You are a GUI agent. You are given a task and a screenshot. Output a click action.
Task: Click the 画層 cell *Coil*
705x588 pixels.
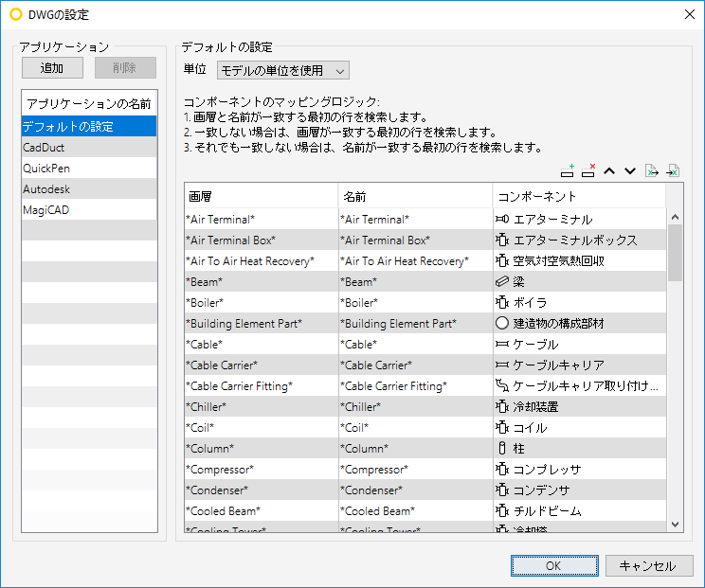[262, 428]
